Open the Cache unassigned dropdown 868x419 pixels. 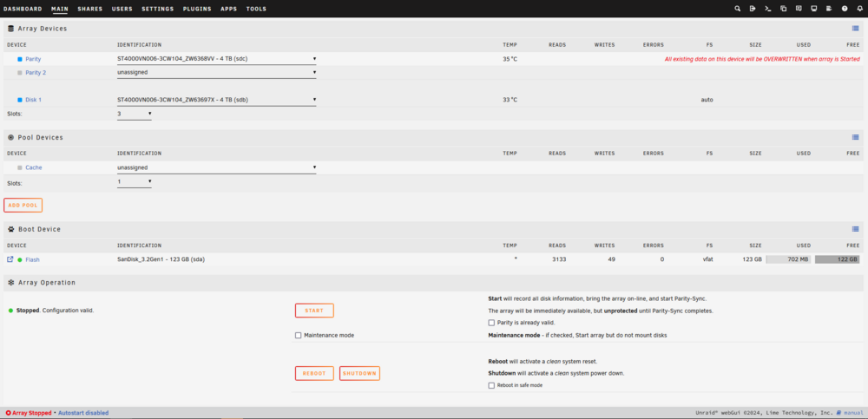216,167
